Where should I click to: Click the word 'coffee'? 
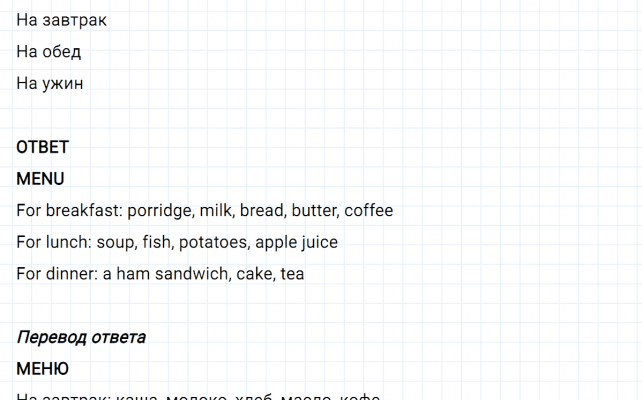click(369, 211)
